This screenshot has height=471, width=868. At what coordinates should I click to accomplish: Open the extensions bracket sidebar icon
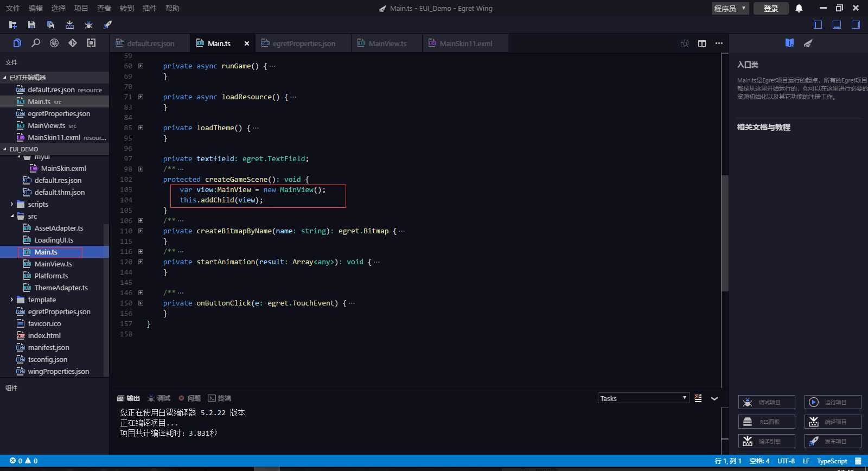click(91, 43)
